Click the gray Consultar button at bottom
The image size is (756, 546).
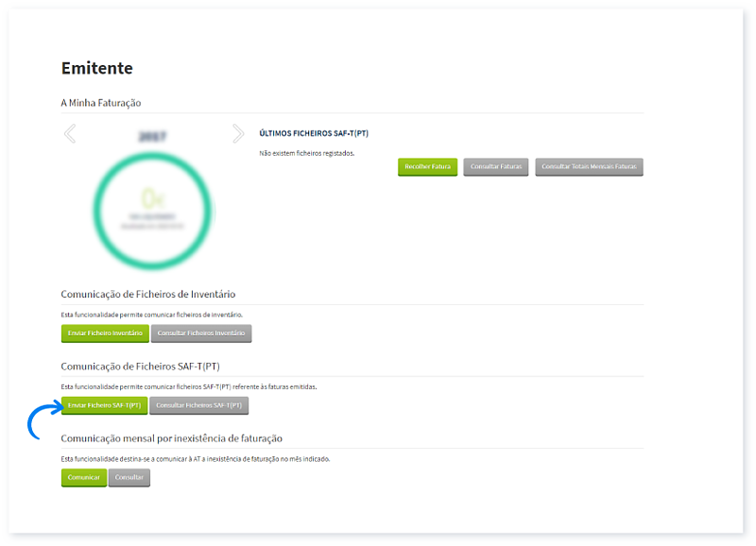129,477
